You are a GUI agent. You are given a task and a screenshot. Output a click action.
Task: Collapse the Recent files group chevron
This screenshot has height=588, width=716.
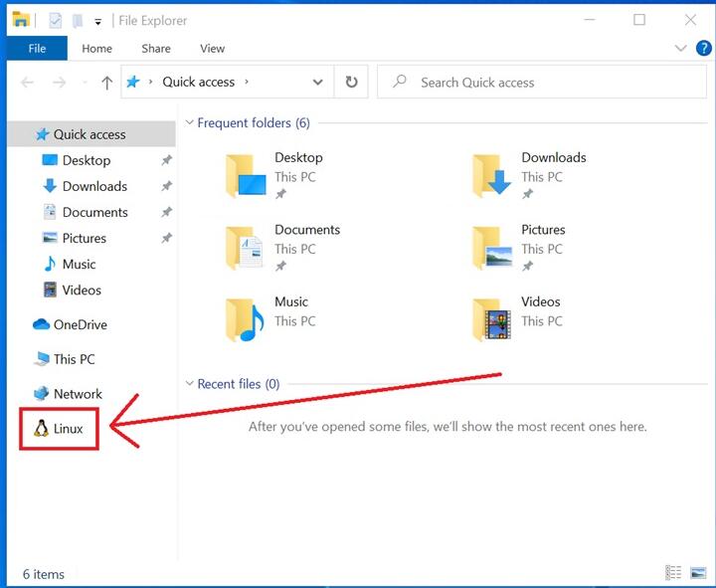(190, 383)
